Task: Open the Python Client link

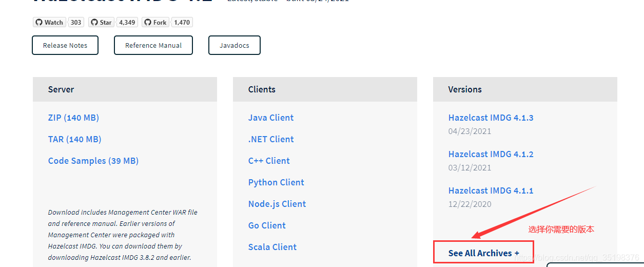Action: (276, 182)
